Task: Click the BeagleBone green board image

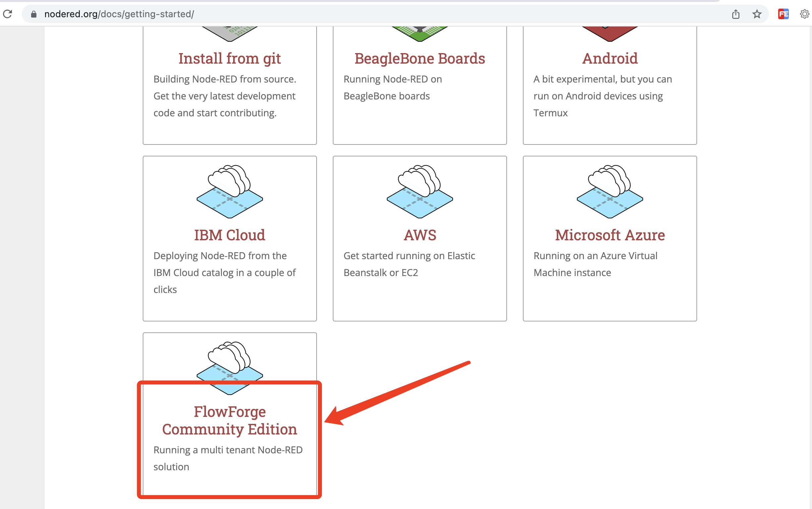Action: (x=420, y=34)
